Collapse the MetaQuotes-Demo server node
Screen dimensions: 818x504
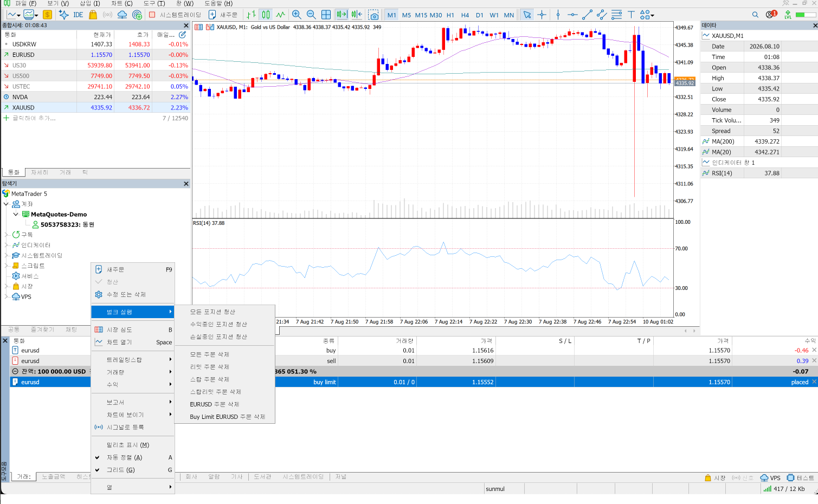pos(16,214)
